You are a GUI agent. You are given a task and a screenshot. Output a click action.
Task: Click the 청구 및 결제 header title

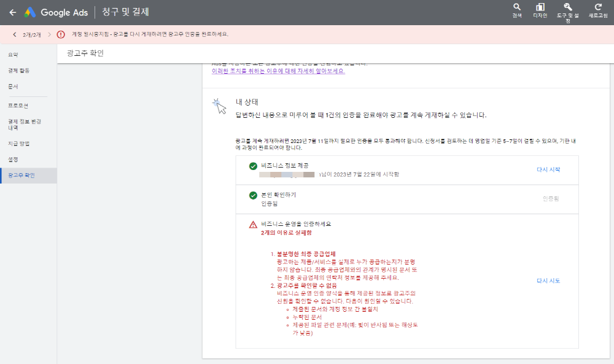[125, 12]
